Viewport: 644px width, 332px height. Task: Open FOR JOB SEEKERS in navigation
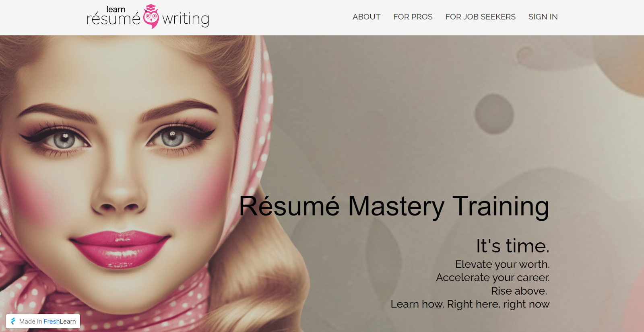pos(480,17)
